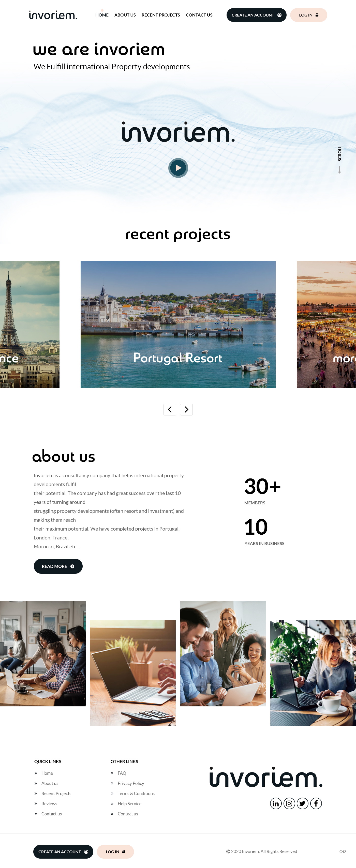The width and height of the screenshot is (356, 868).
Task: Click the header Invoriem logo
Action: click(53, 15)
